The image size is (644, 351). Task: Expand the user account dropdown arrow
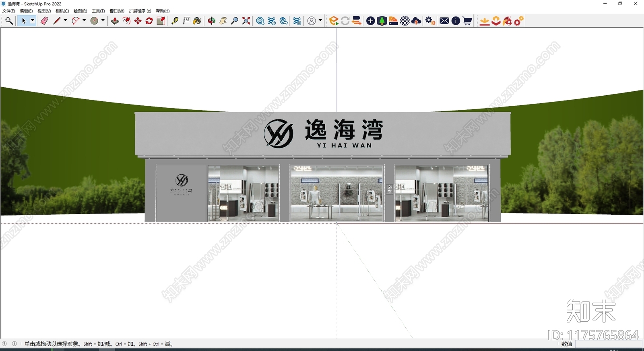click(320, 21)
